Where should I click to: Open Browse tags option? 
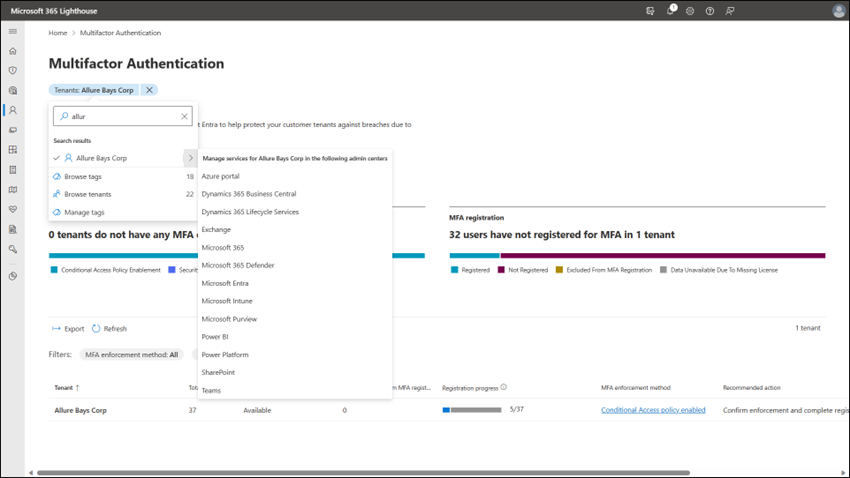click(83, 177)
